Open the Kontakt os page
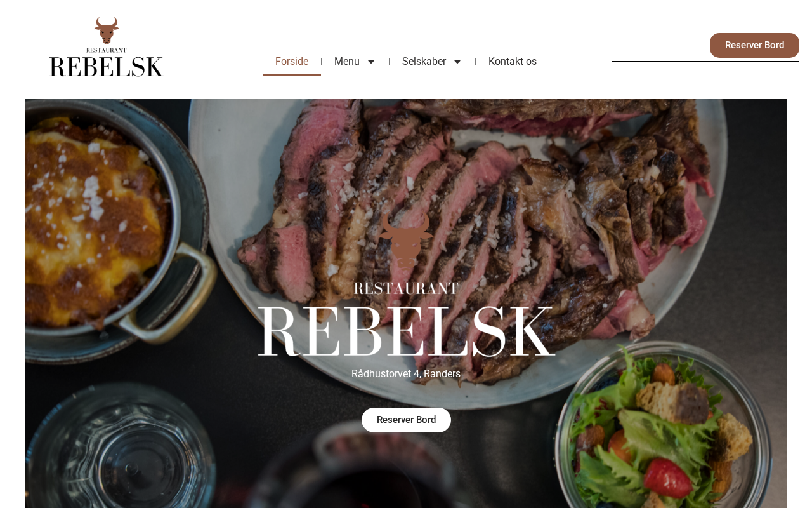 click(x=513, y=62)
